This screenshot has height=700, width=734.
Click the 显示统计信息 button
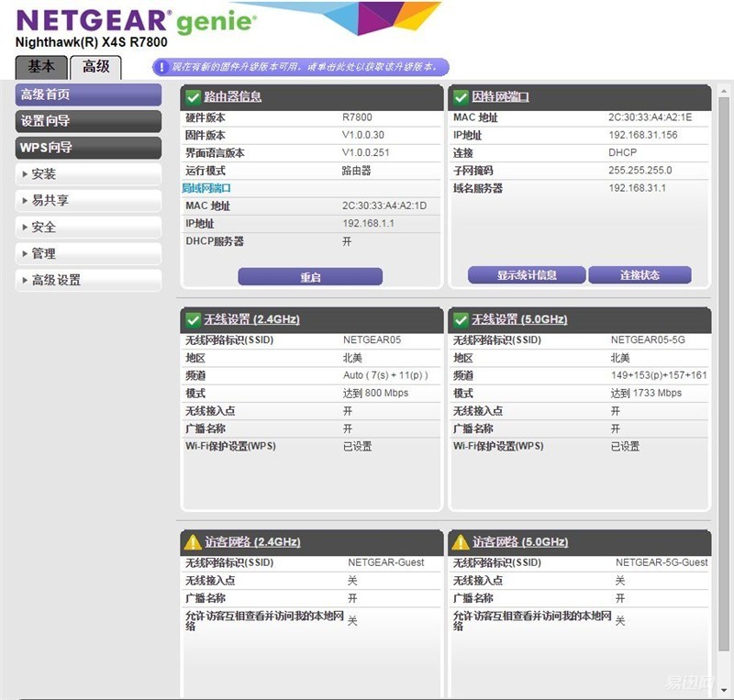527,275
